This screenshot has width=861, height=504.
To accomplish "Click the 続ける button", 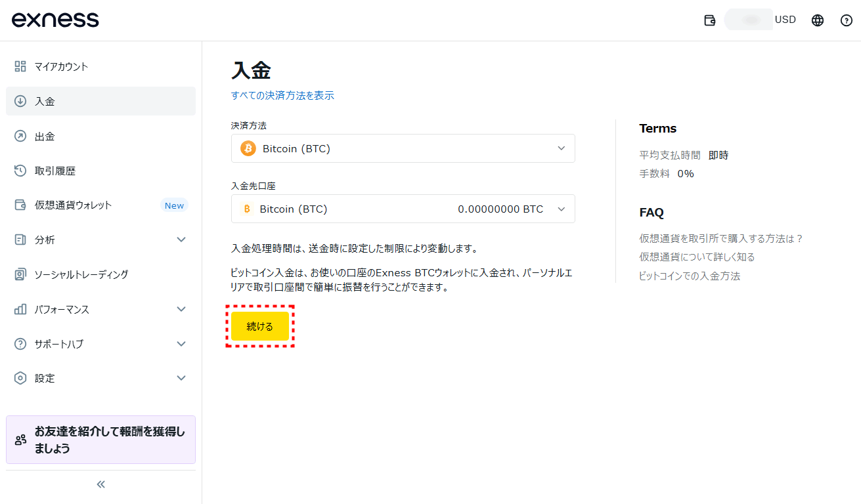I will [260, 326].
